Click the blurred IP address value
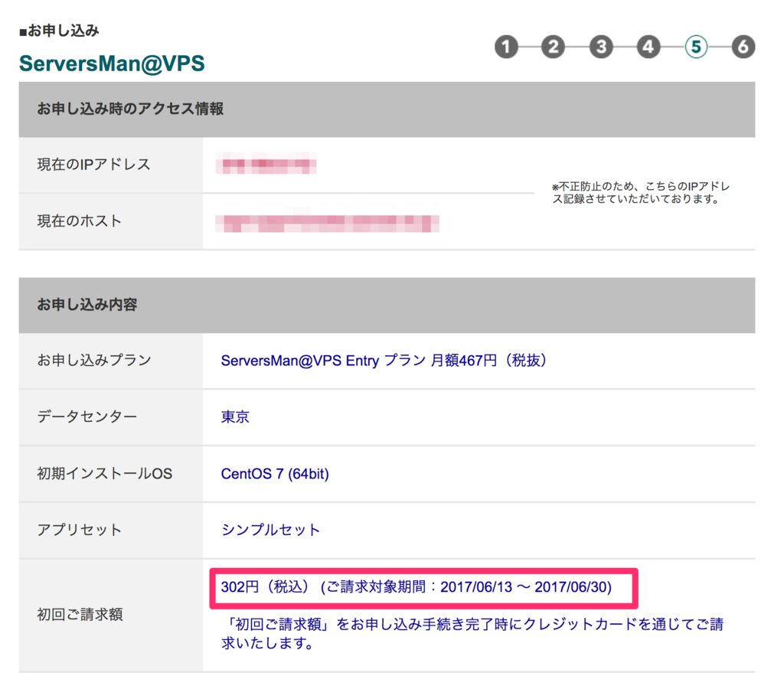This screenshot has height=689, width=784. click(x=266, y=164)
